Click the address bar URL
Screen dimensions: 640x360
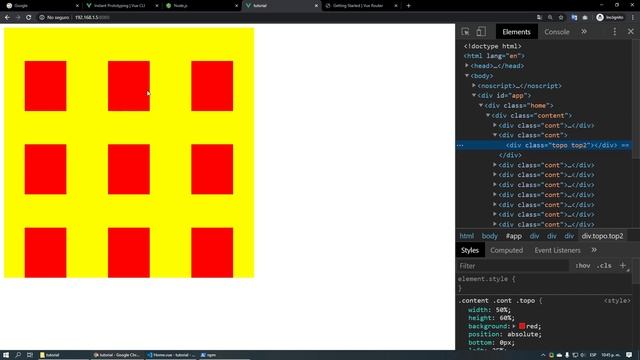pyautogui.click(x=92, y=18)
